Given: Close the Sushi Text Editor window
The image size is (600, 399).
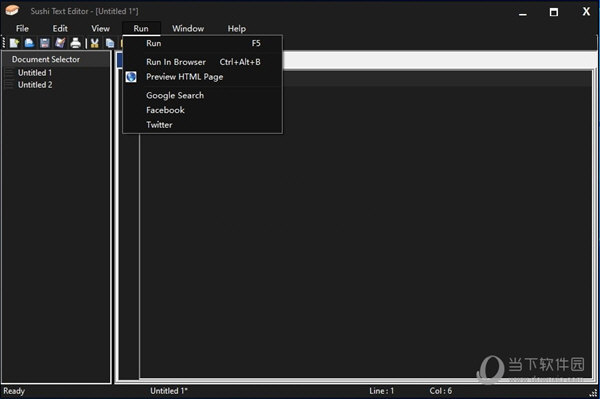Looking at the screenshot, I should pos(586,11).
